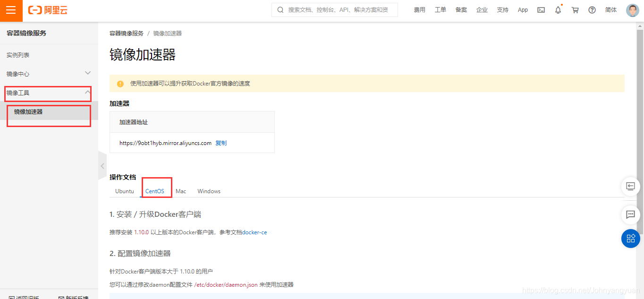Open the shopping cart icon
This screenshot has width=644, height=299.
tap(575, 10)
